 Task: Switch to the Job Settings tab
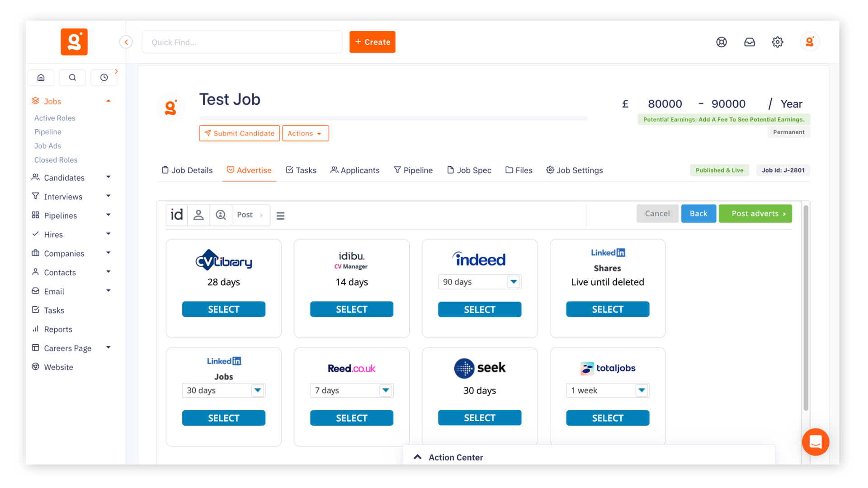[x=575, y=170]
